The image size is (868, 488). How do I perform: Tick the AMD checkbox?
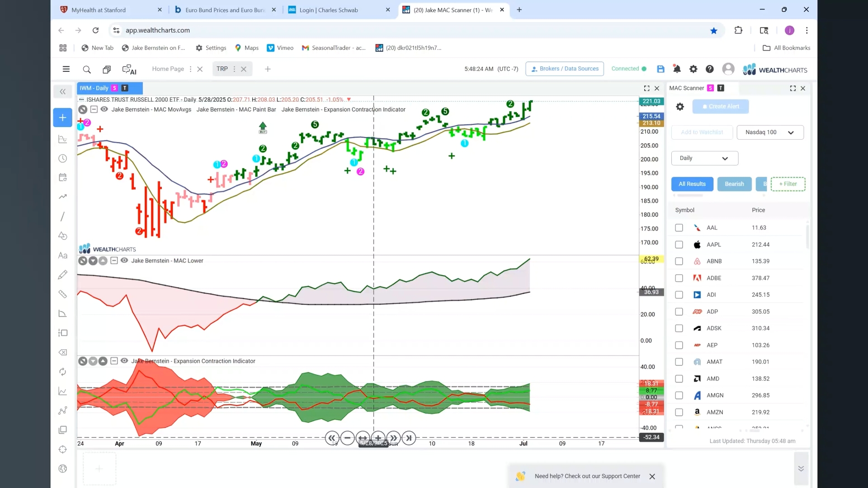point(679,379)
